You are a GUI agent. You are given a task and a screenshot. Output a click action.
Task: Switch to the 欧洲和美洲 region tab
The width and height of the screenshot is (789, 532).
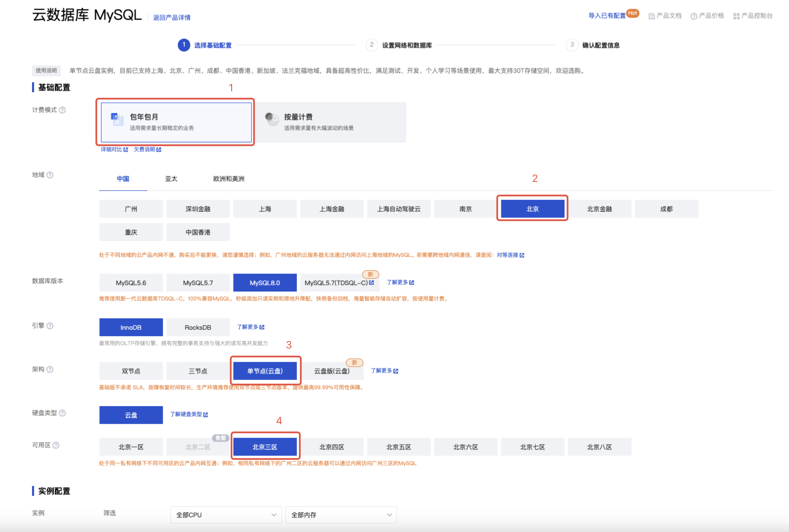[x=228, y=179]
